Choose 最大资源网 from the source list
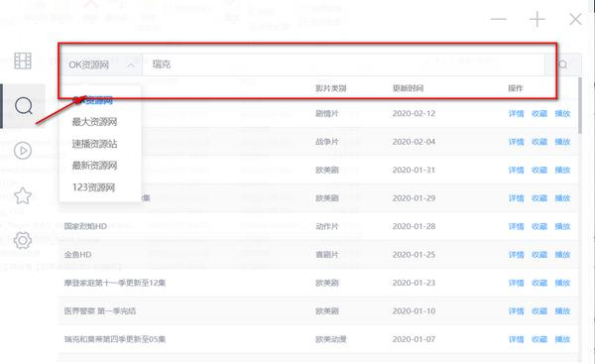Viewport: 595px width, 364px height. [x=94, y=122]
